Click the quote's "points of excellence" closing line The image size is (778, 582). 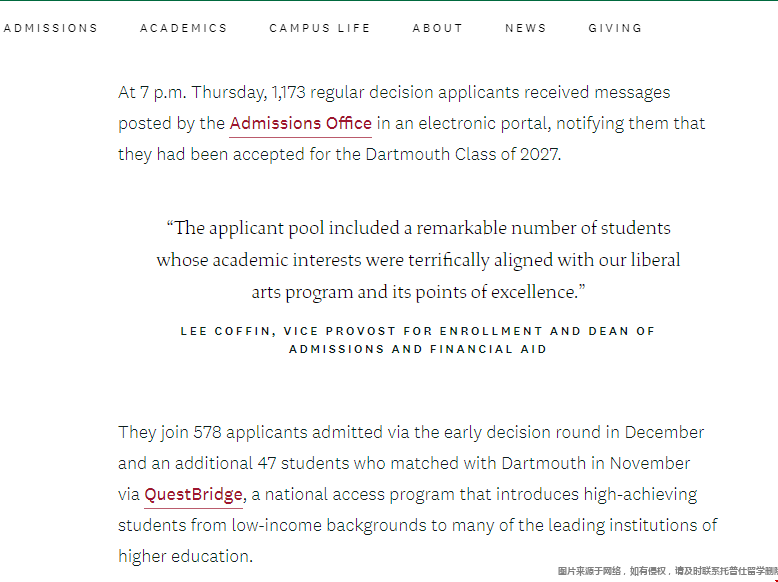[418, 292]
